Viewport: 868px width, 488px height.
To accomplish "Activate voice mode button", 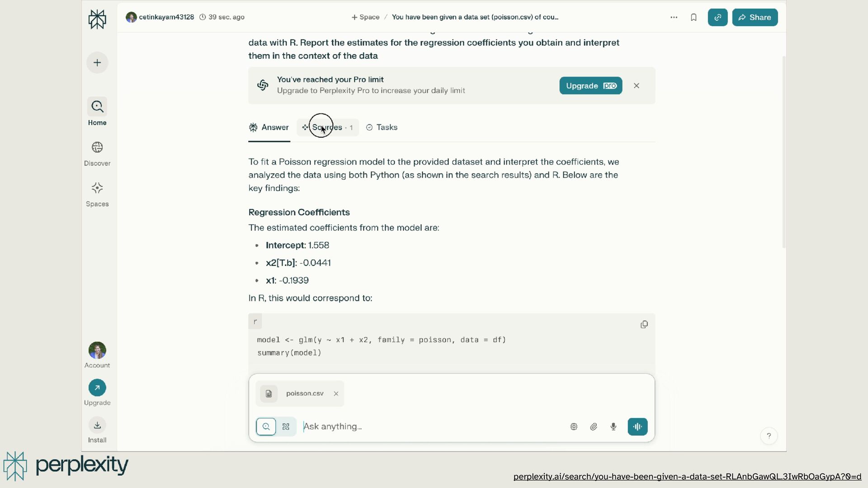I will (637, 427).
